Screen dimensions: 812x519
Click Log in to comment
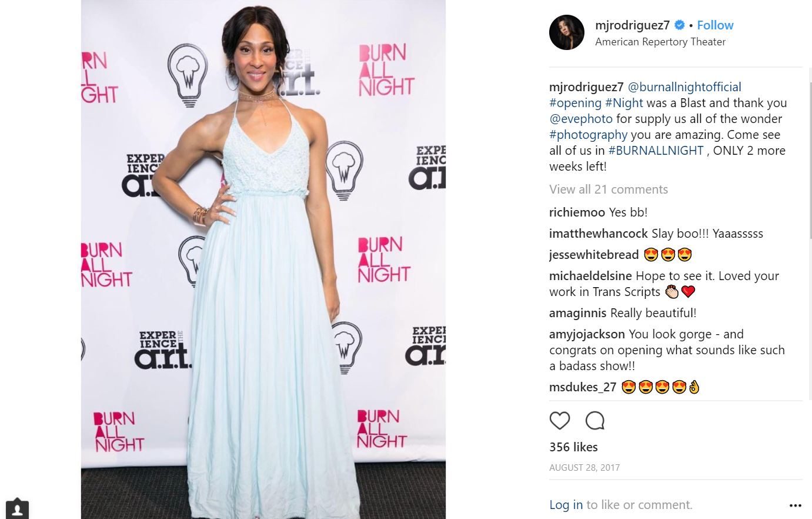tap(566, 505)
